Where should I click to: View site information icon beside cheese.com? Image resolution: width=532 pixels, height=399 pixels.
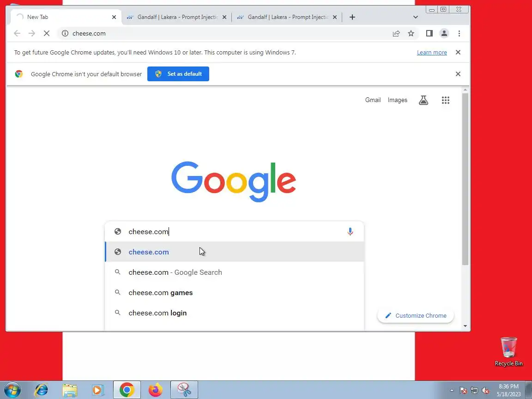click(65, 33)
